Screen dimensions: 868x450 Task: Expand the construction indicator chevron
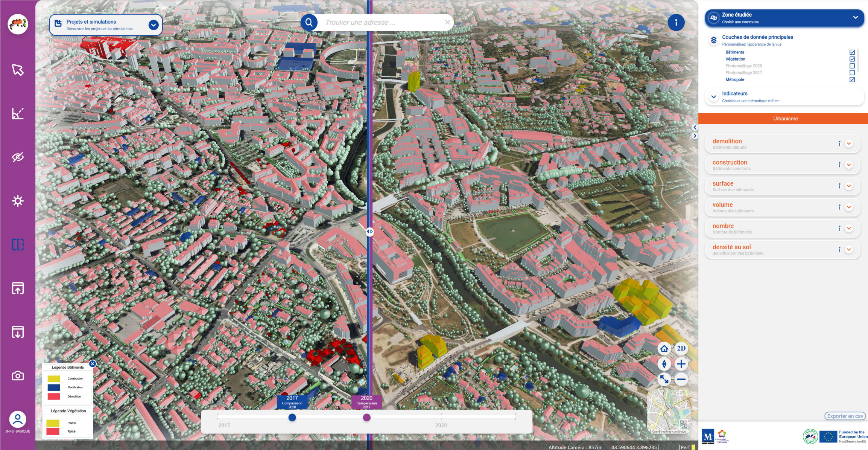[849, 165]
